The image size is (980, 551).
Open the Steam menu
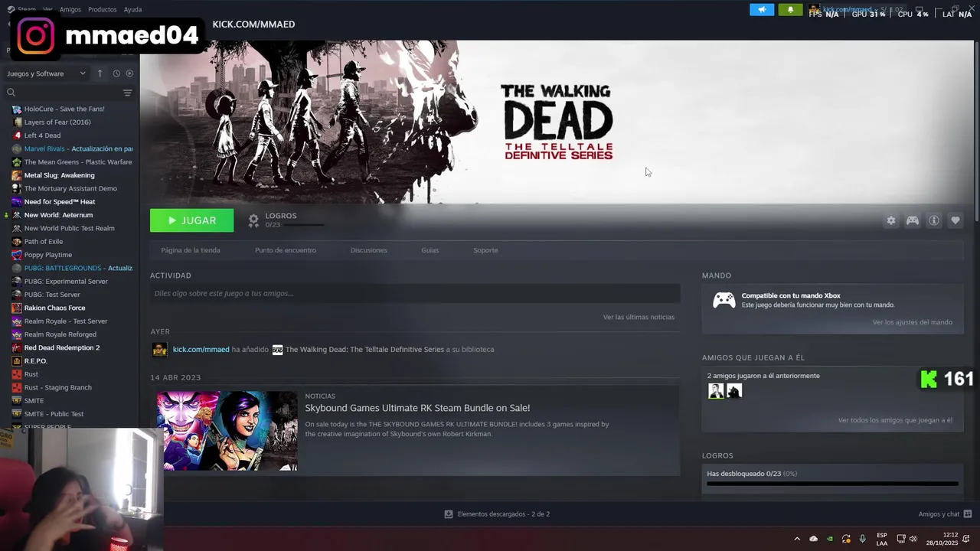(26, 9)
